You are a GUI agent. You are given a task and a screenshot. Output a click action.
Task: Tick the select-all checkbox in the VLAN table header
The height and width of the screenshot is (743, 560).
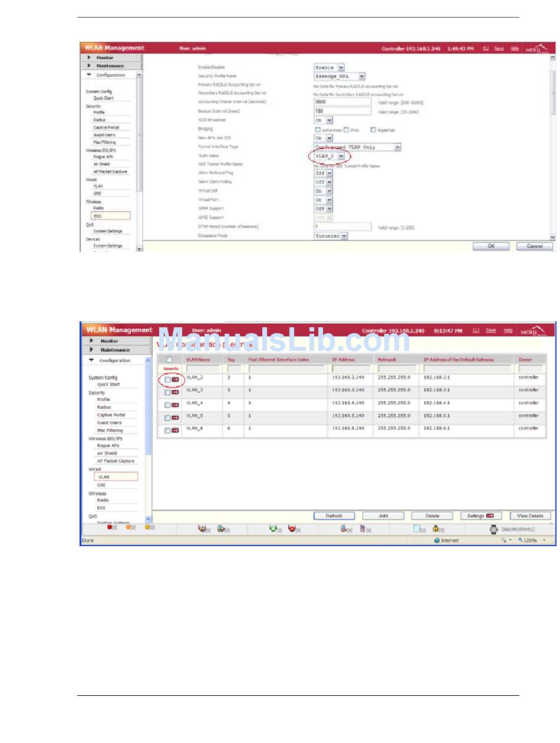(x=169, y=359)
